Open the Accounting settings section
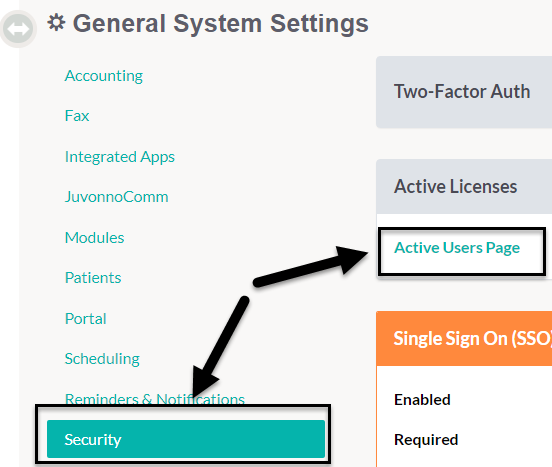 point(104,76)
